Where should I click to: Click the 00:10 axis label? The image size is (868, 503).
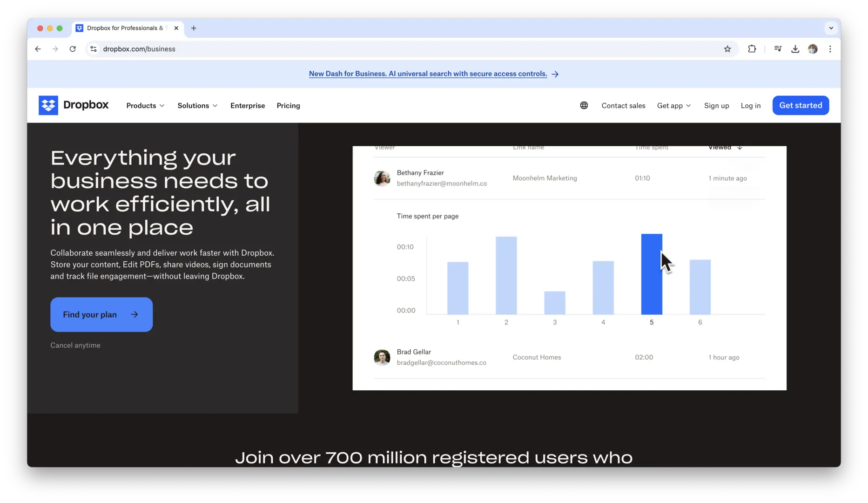pos(405,247)
